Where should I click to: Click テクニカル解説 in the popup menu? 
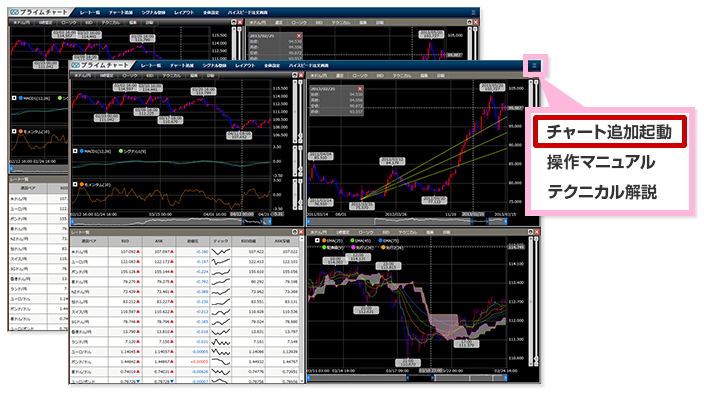pyautogui.click(x=602, y=192)
